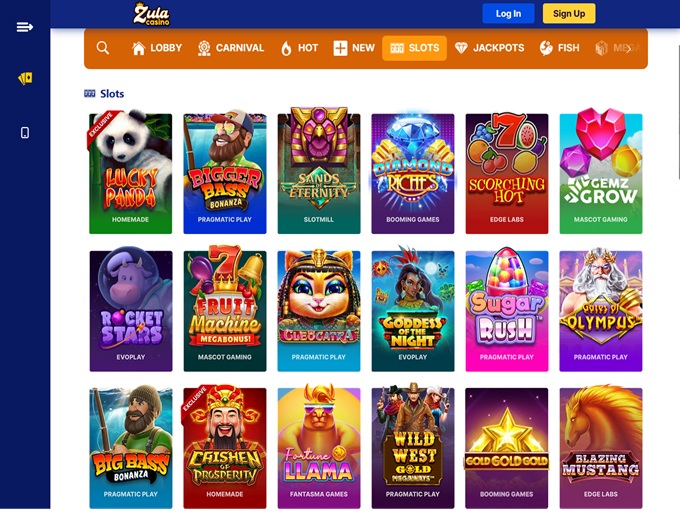Open the Caishen of Prosperity game

[x=225, y=447]
